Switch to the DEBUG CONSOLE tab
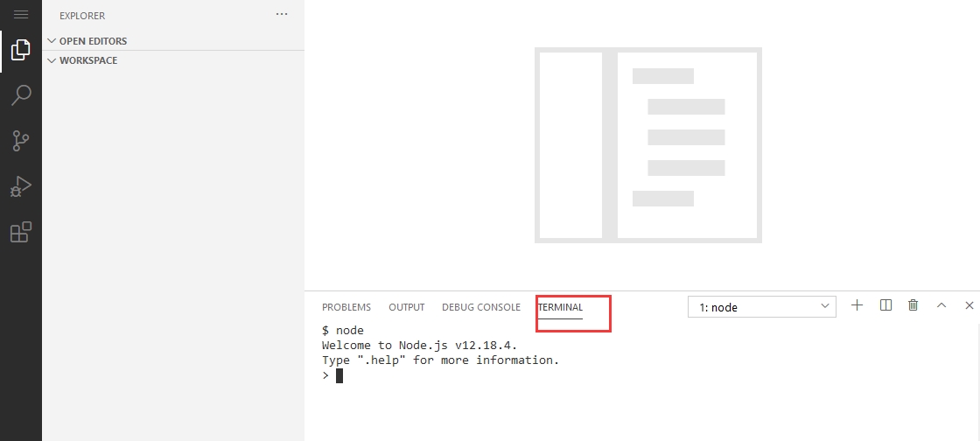Screen dimensions: 980x441 480,307
